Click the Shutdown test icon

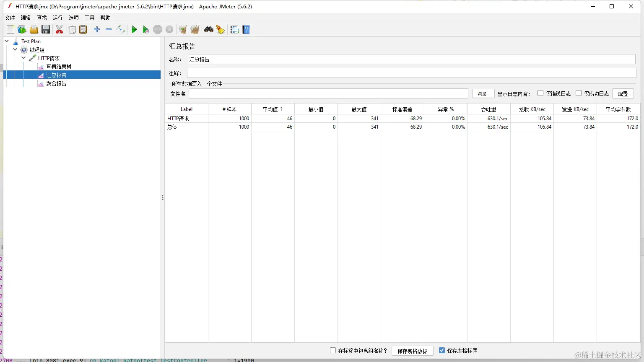(x=169, y=29)
